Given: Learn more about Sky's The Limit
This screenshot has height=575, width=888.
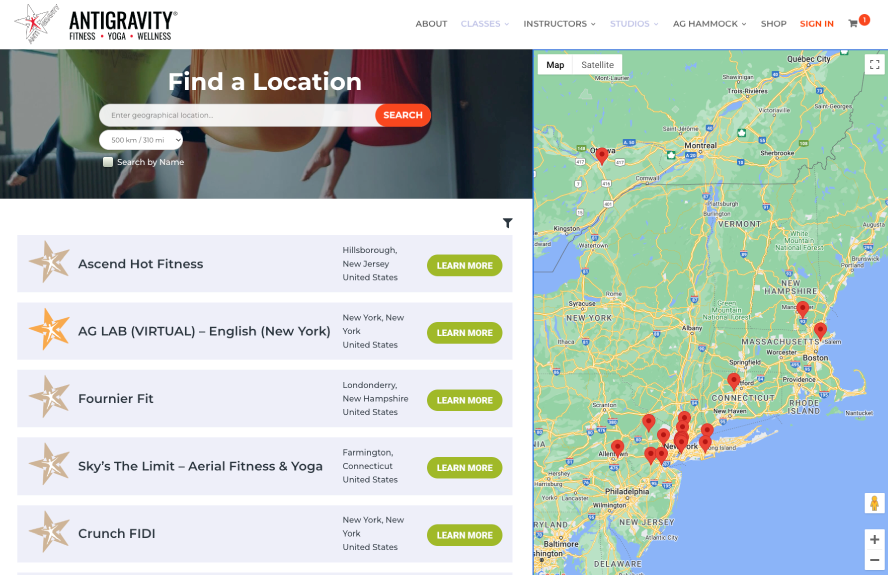Looking at the screenshot, I should [x=464, y=468].
